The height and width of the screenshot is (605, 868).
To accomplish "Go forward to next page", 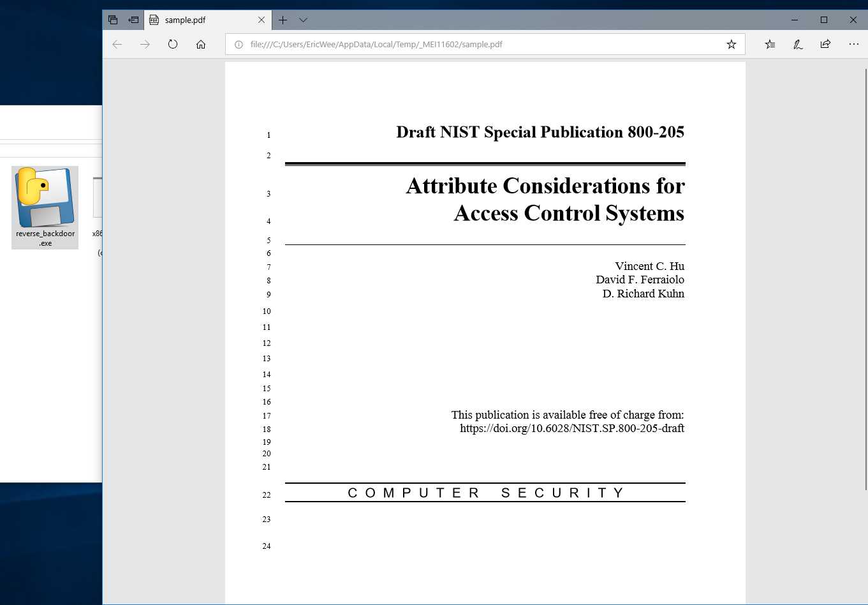I will point(145,44).
